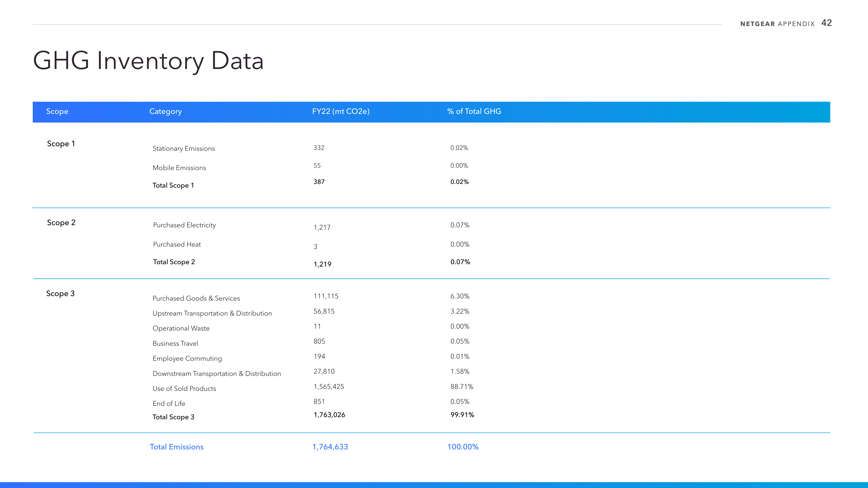This screenshot has width=868, height=488.
Task: Click the 'FY22 (mt CO2e)' header
Action: click(x=341, y=111)
